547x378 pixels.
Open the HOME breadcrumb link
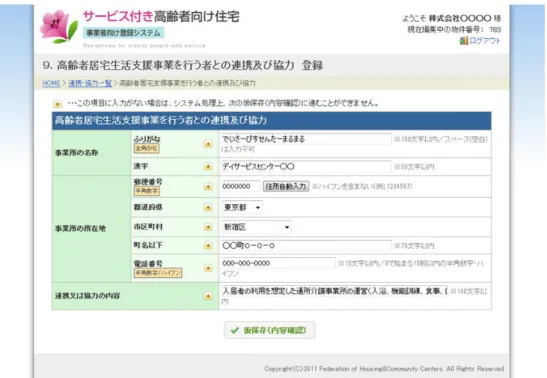pyautogui.click(x=51, y=83)
